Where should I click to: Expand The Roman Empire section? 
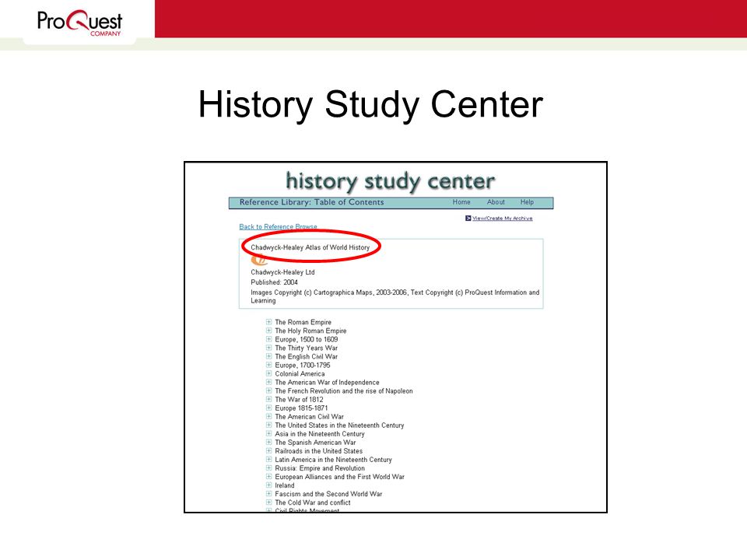[268, 322]
